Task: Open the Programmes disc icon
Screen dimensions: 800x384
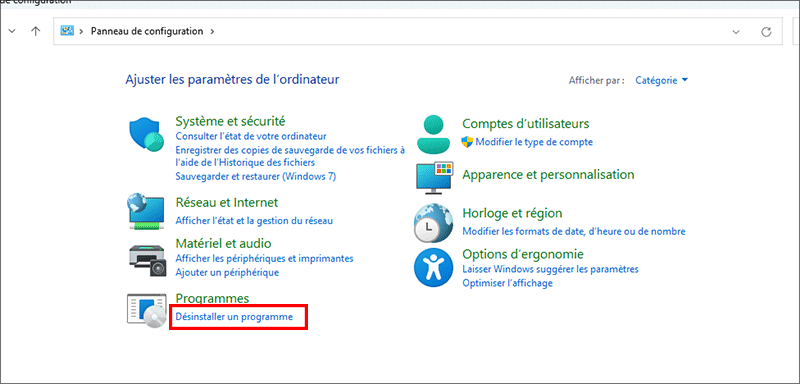Action: [x=146, y=310]
